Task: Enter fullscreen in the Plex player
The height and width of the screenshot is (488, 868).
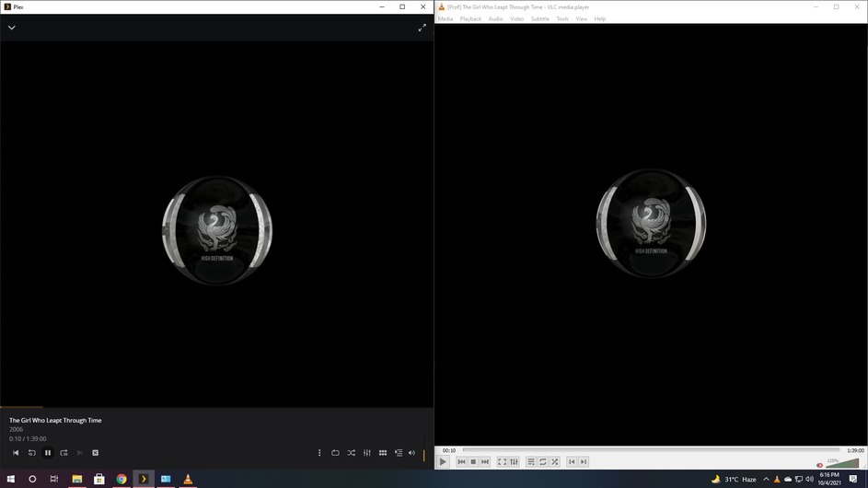Action: (422, 27)
